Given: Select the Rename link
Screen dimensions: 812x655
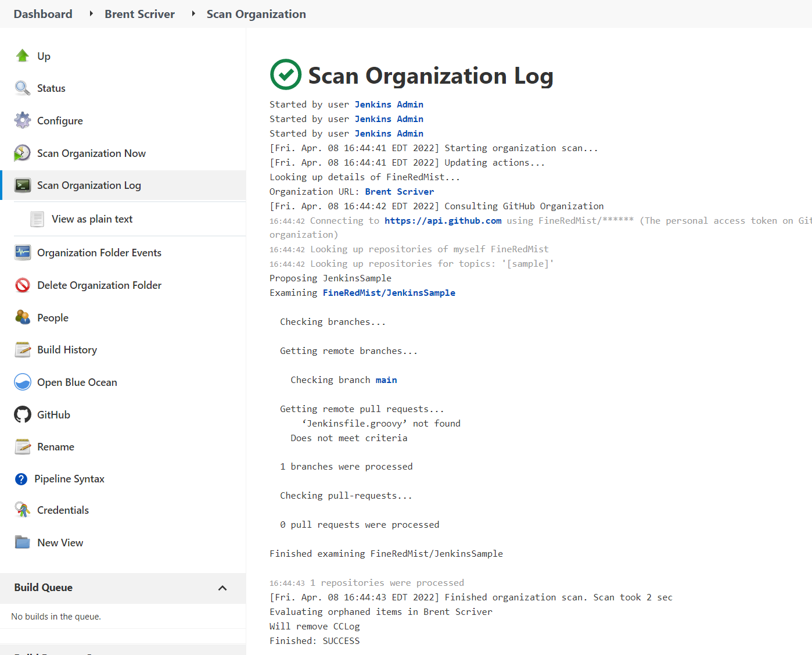Looking at the screenshot, I should [x=56, y=446].
